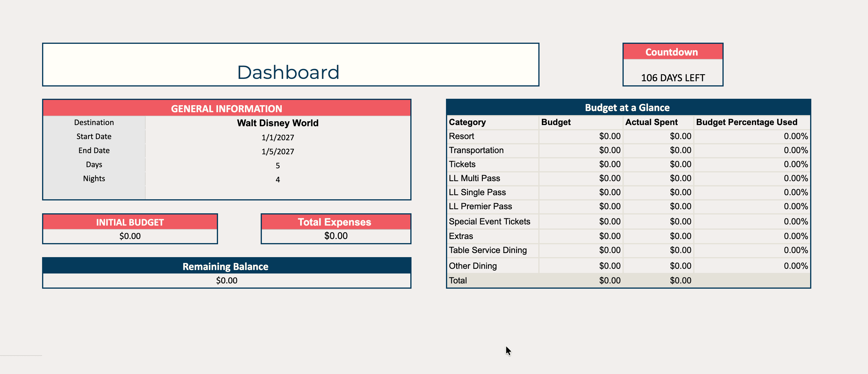
Task: Select the Transportation budget amount
Action: point(581,150)
